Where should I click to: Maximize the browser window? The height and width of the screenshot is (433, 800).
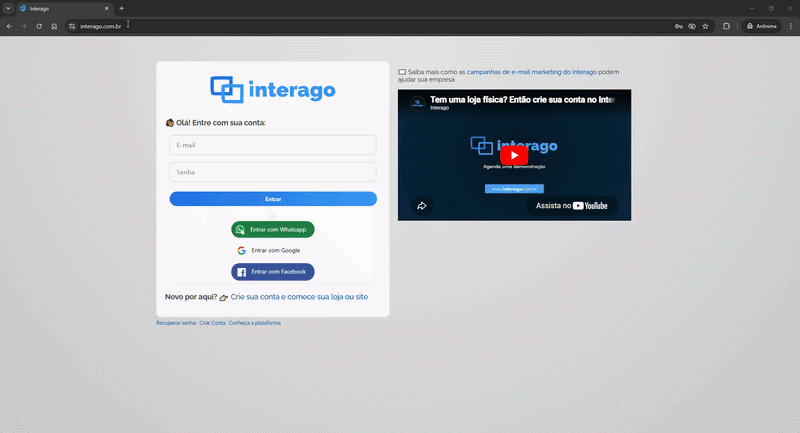click(x=771, y=8)
